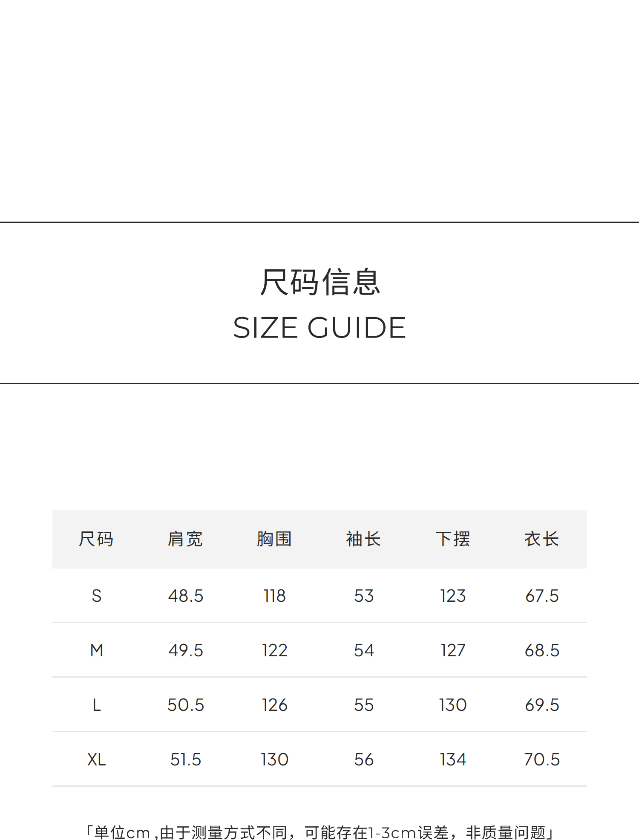Click the L size row label
This screenshot has height=840, width=639.
coord(97,705)
